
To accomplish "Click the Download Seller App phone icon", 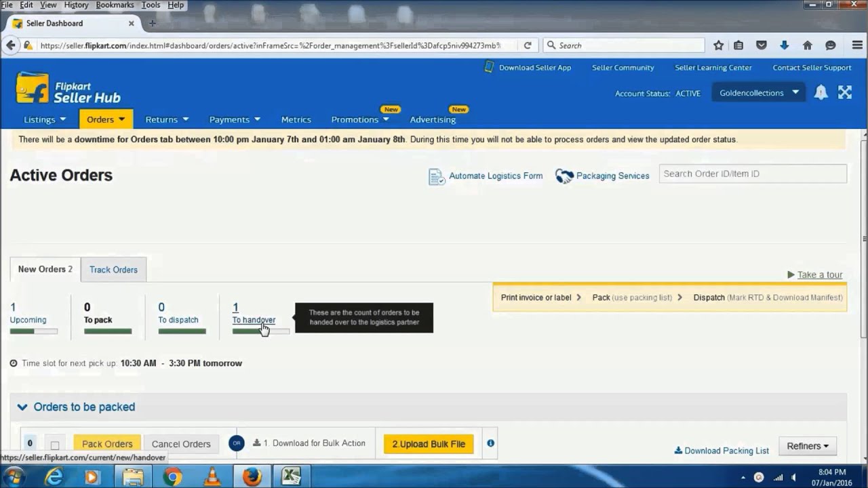I will pyautogui.click(x=489, y=67).
